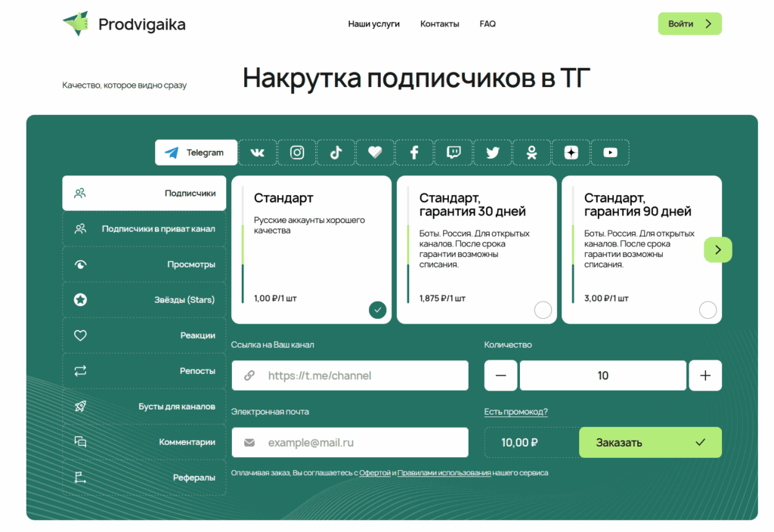
Task: Choose the TikTok platform icon
Action: (336, 153)
